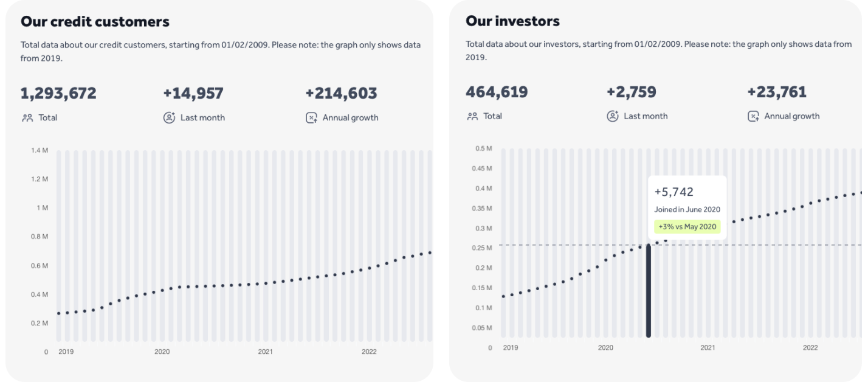Viewport: 868px width, 382px height.
Task: Click the investors Annual growth icon
Action: point(753,116)
